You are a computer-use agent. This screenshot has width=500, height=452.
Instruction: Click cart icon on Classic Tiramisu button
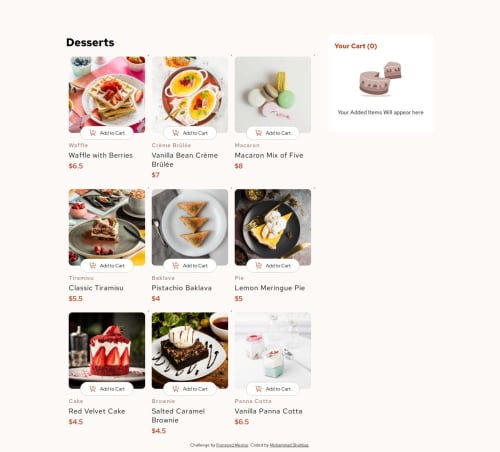click(x=93, y=265)
